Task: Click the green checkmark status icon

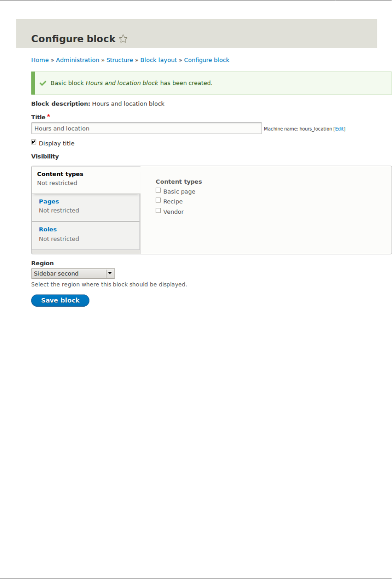Action: pos(43,83)
